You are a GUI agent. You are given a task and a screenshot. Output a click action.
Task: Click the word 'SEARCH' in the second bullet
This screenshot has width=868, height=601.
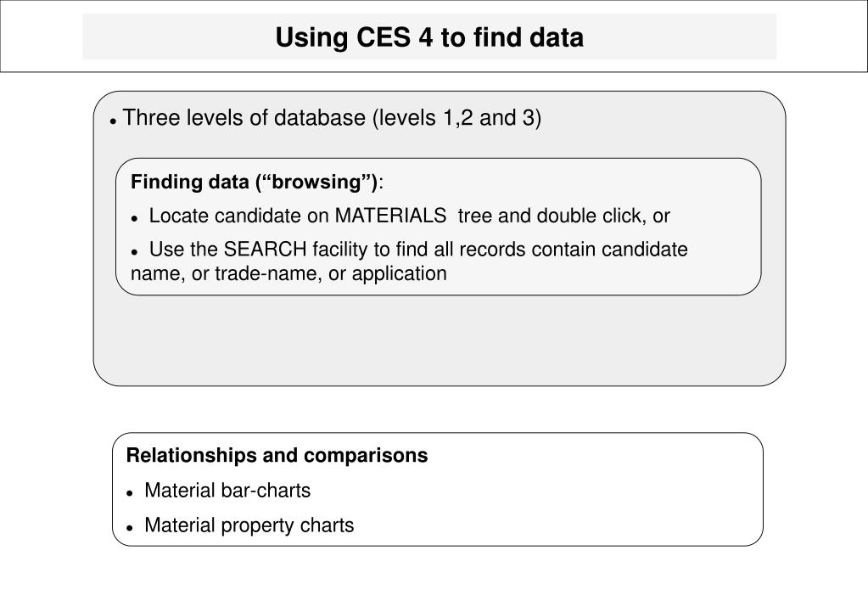tap(266, 250)
